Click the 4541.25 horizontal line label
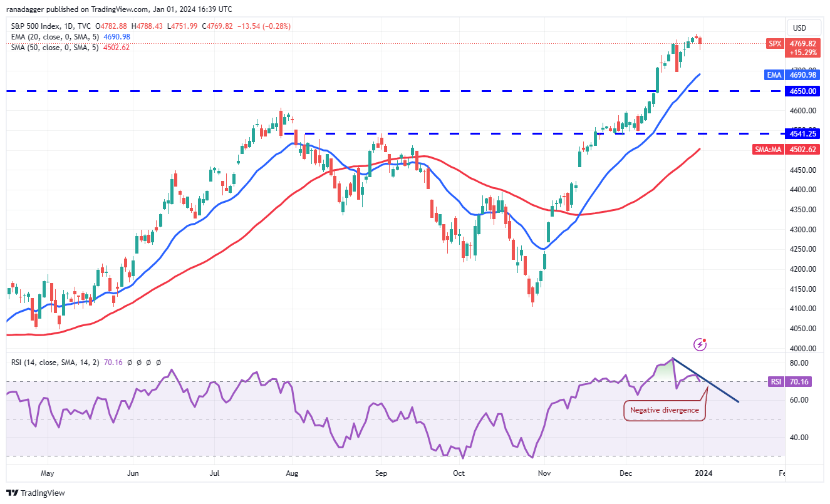 [x=804, y=133]
